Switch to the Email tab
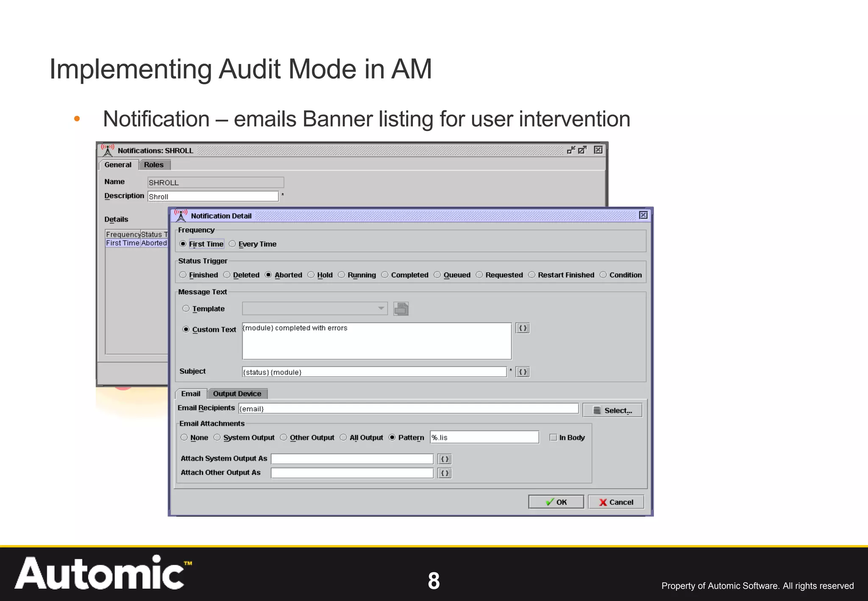Screen dimensions: 868x601 [191, 394]
